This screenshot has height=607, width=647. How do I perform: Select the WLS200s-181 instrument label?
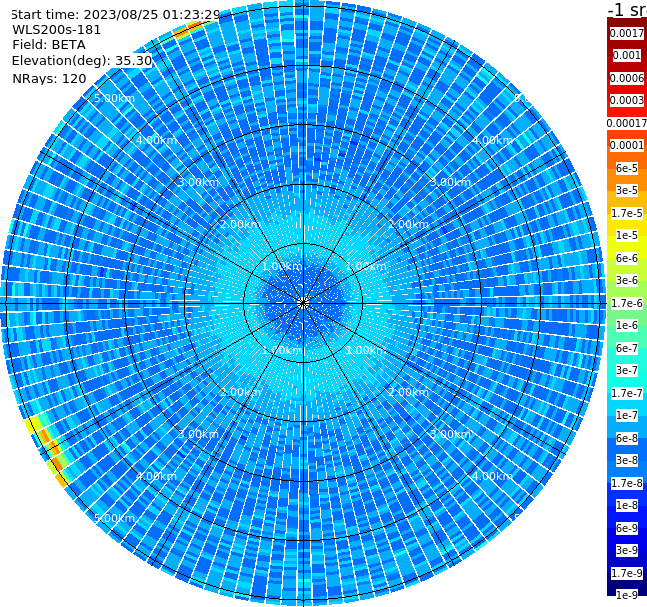click(x=57, y=30)
